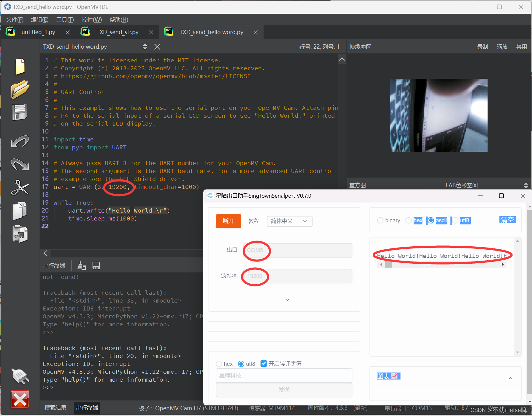
Task: Click the scissors Cut icon
Action: click(x=20, y=187)
